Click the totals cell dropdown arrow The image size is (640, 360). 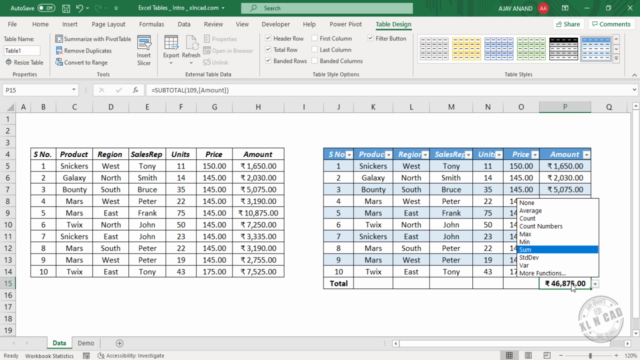(x=596, y=284)
